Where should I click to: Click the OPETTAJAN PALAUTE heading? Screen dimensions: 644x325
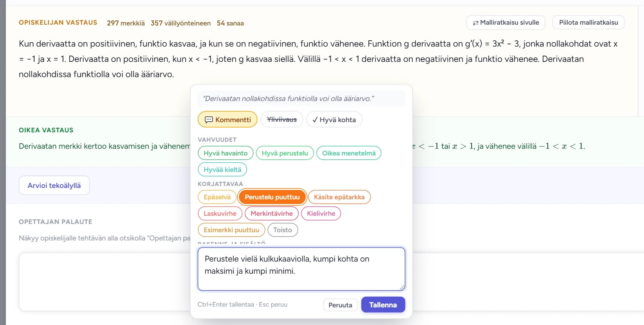click(x=56, y=222)
